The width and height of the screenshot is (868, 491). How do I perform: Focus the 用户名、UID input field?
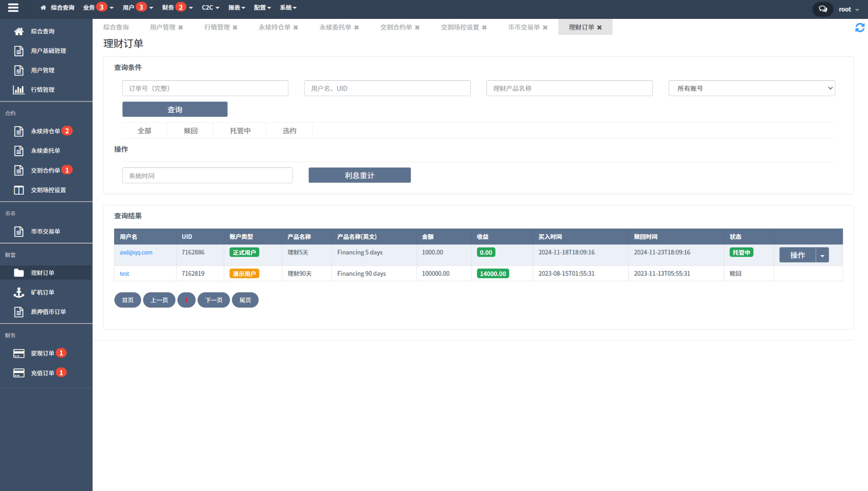coord(387,88)
